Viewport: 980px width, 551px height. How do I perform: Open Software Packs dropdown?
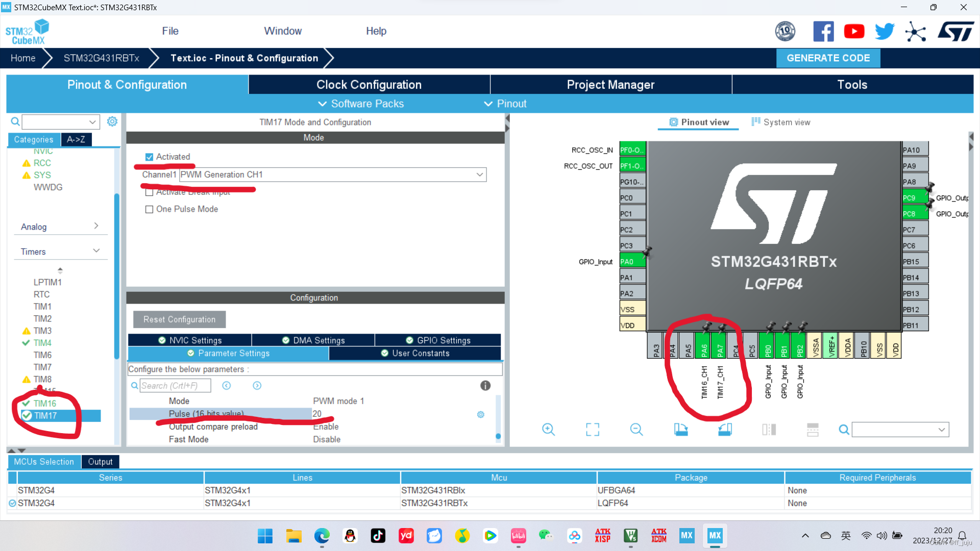tap(361, 104)
